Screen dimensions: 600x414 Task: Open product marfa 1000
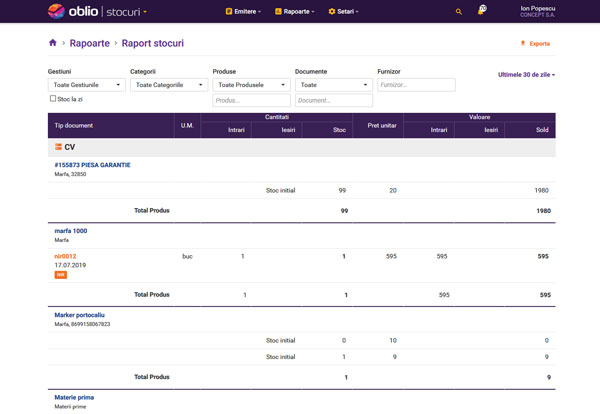pyautogui.click(x=71, y=231)
